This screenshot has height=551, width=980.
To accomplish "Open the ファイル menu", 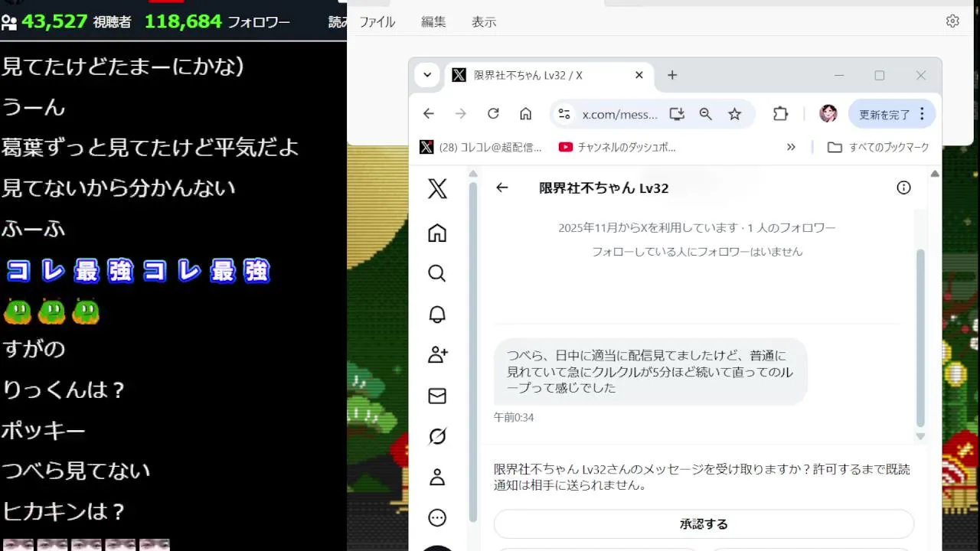I will pos(377,22).
